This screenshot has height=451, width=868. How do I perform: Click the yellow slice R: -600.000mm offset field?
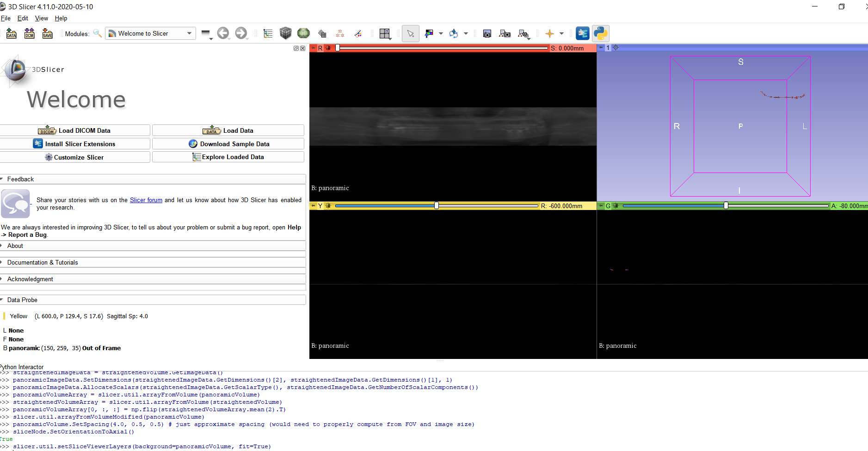[568, 206]
